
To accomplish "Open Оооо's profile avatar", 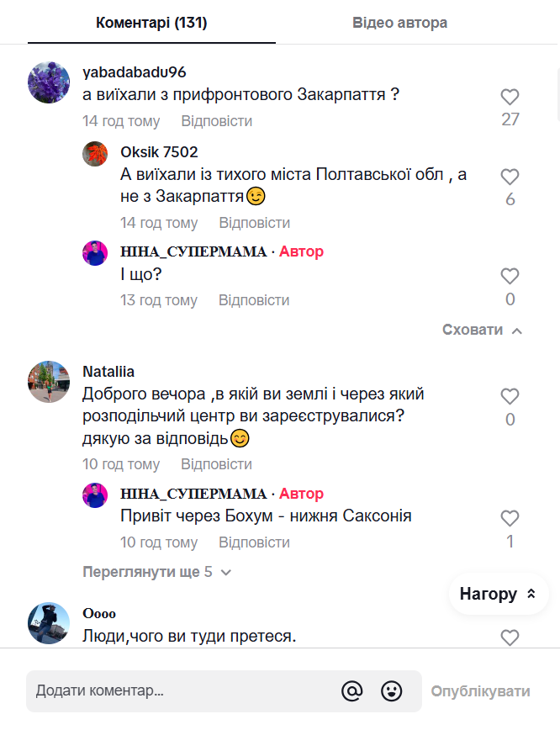I will tap(49, 623).
